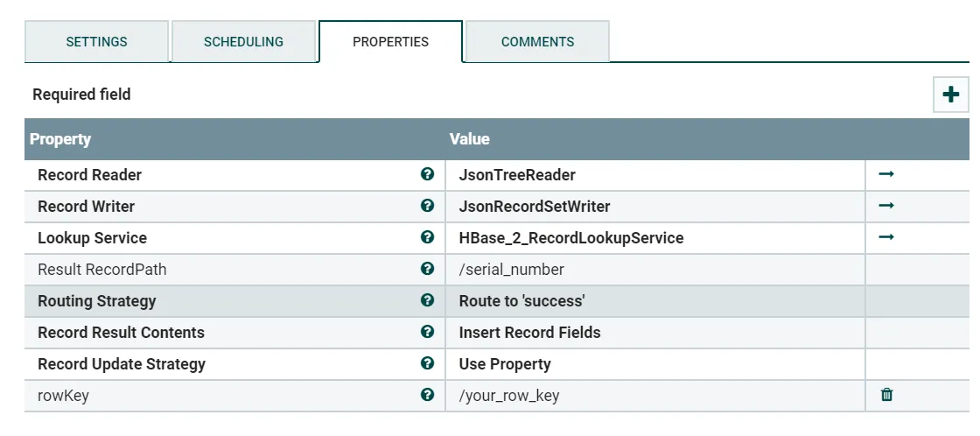Click help icon beside Record Update Strategy
Image resolution: width=980 pixels, height=436 pixels.
pyautogui.click(x=427, y=363)
